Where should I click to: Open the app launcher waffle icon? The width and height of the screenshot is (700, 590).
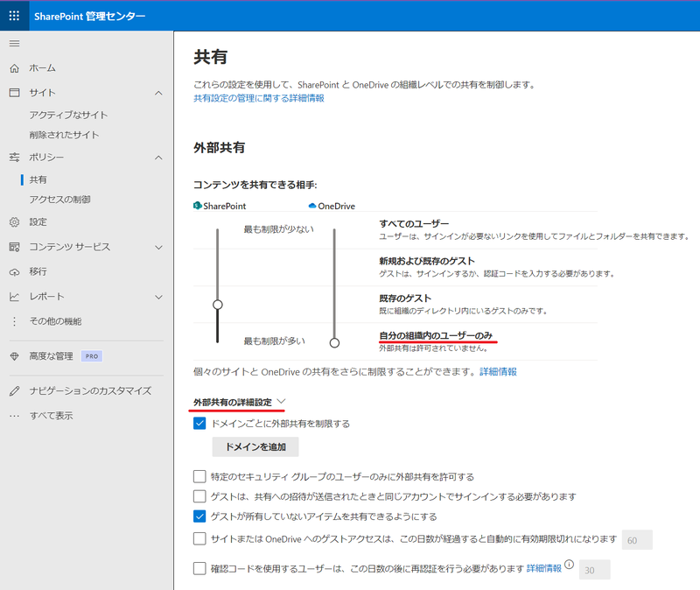14,16
